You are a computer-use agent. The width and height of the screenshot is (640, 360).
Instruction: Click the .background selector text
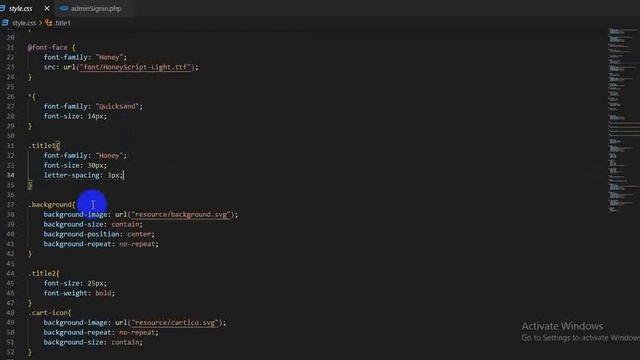(50, 204)
